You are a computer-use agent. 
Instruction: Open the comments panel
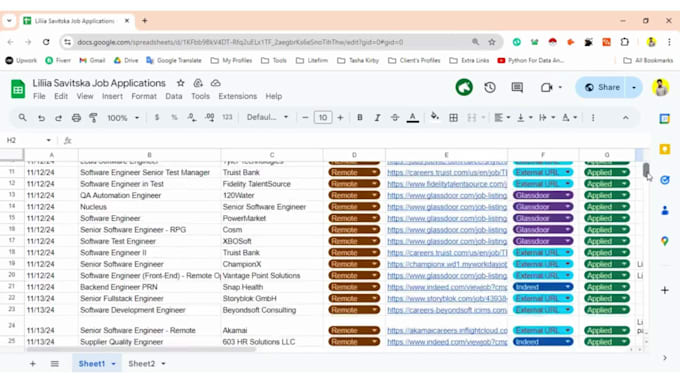point(517,87)
